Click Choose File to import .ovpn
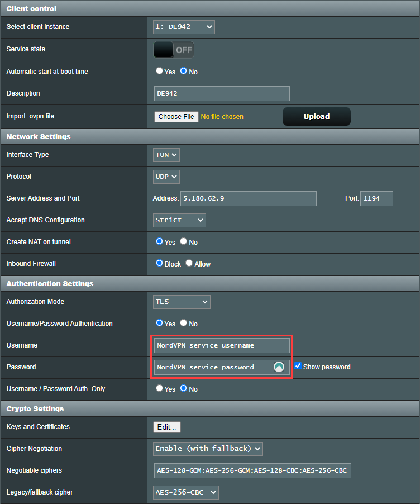Screen dimensions: 420x504 pos(176,117)
